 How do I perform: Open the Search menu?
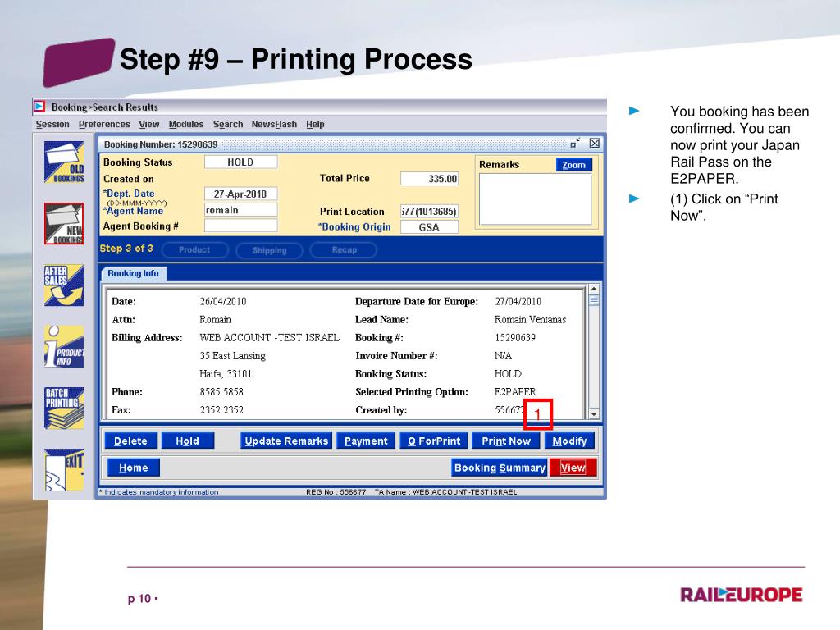click(228, 125)
